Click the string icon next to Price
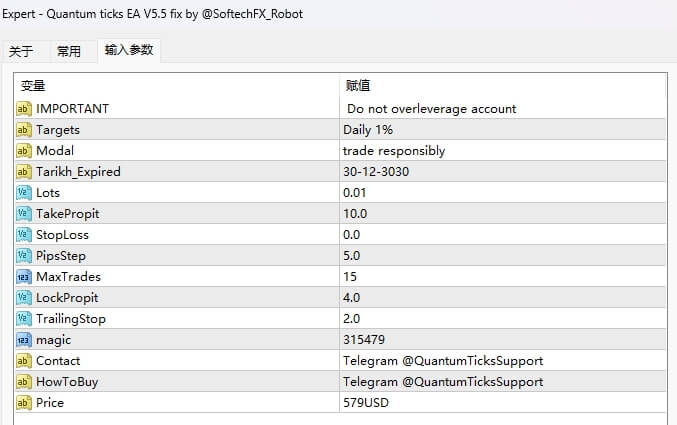Image resolution: width=677 pixels, height=425 pixels. (24, 402)
